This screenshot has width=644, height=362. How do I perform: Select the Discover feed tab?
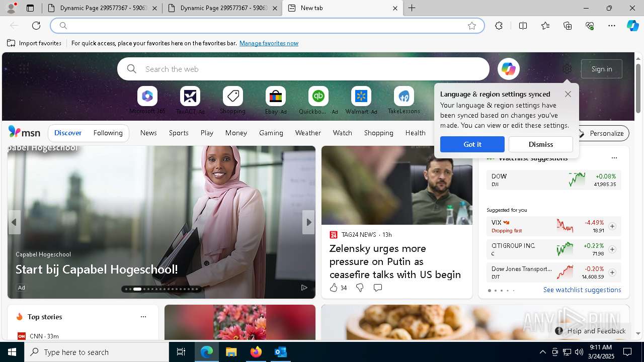point(68,133)
